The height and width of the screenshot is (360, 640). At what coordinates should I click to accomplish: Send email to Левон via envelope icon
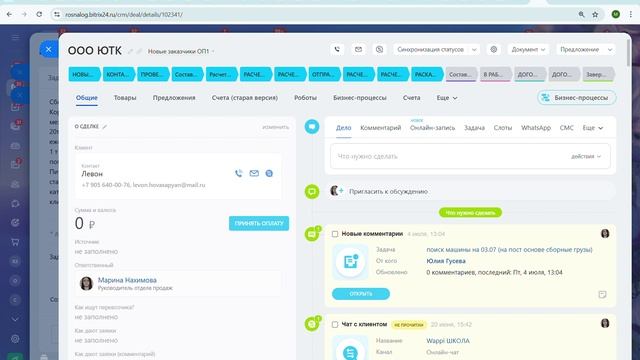click(254, 173)
